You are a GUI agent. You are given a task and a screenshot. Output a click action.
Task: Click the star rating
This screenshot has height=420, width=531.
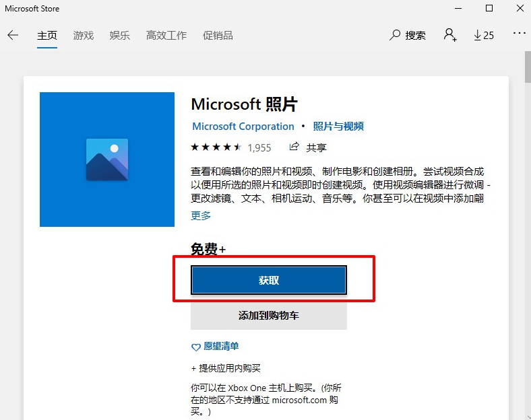point(216,147)
